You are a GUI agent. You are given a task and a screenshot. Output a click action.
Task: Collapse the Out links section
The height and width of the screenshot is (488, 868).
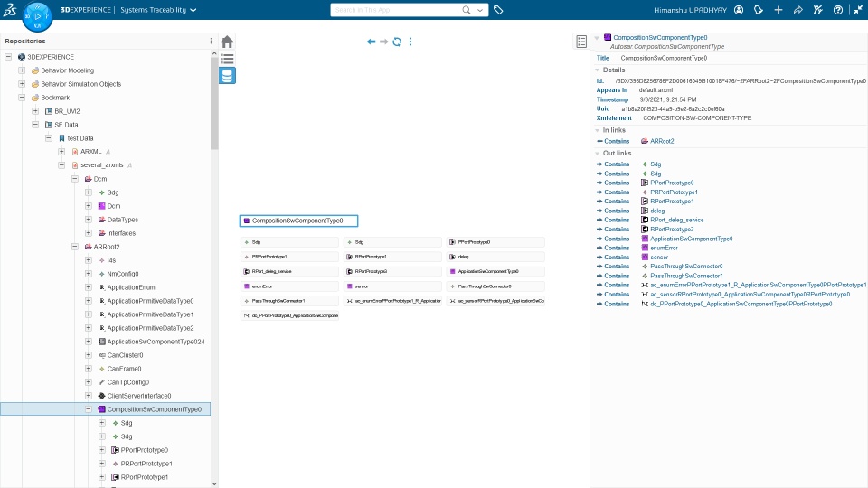coord(598,154)
